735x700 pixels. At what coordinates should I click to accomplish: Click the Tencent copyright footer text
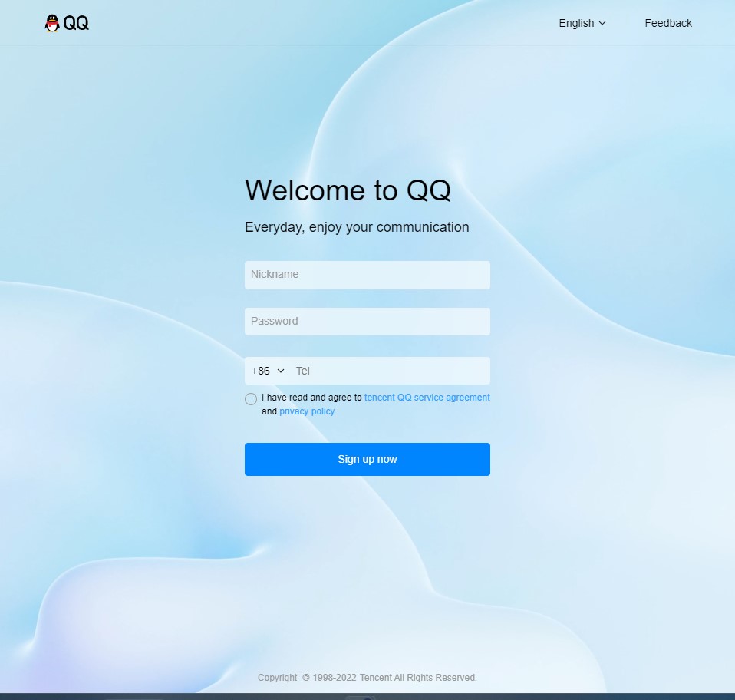367,678
